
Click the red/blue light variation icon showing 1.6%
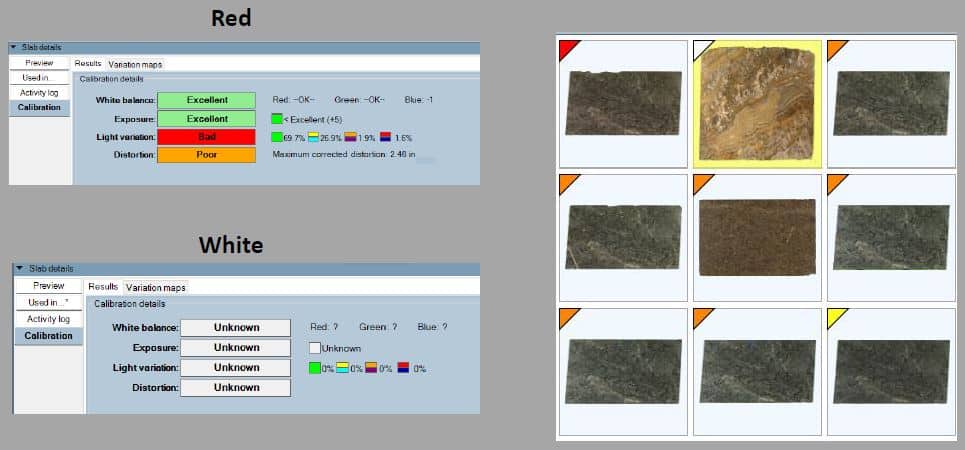(387, 137)
